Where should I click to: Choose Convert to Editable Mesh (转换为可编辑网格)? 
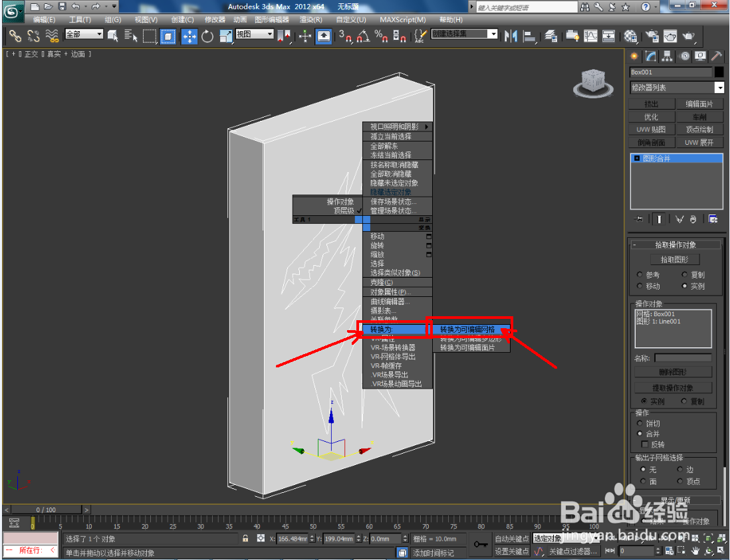471,329
